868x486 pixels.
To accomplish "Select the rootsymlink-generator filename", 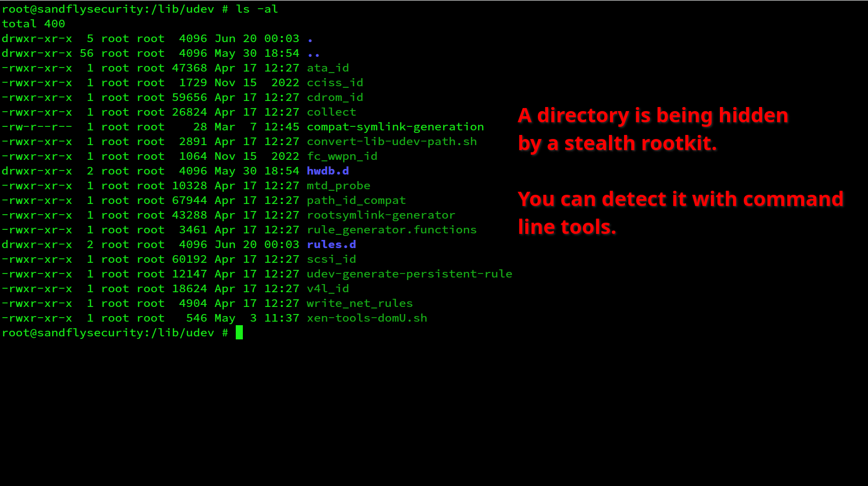I will [x=380, y=215].
